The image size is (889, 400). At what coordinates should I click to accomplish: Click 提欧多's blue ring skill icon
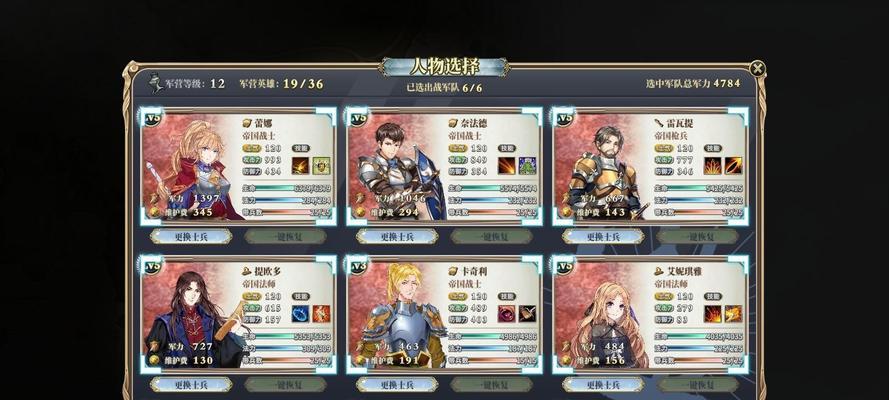(300, 314)
